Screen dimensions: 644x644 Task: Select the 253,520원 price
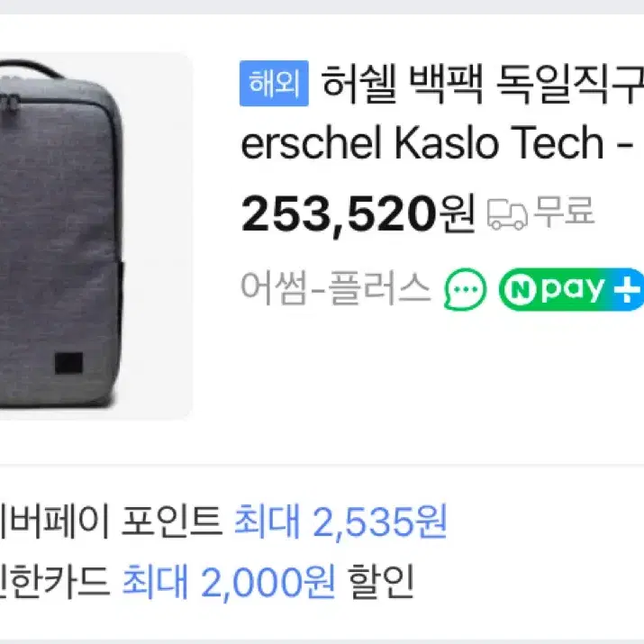point(358,214)
